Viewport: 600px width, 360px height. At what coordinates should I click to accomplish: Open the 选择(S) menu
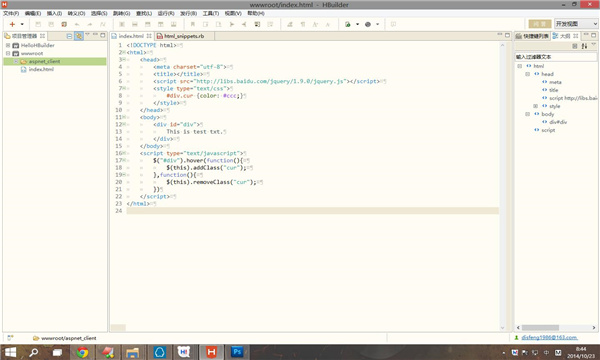point(99,13)
